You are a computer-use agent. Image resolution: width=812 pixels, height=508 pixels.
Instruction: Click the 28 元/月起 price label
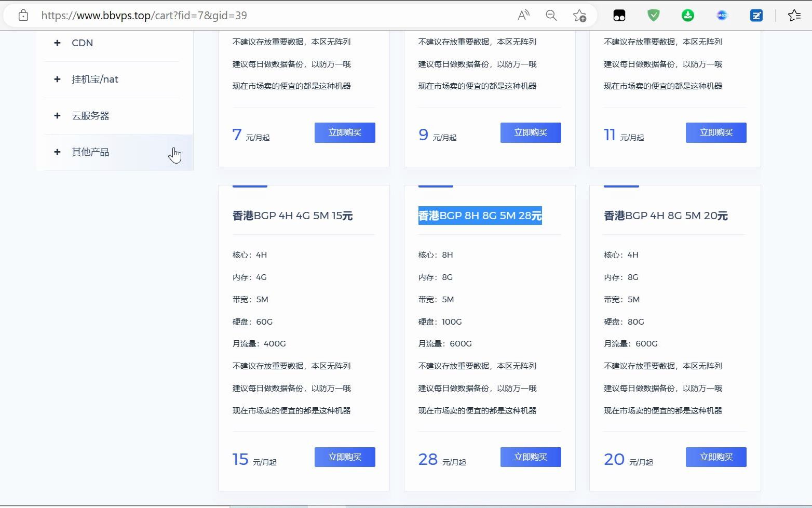442,459
